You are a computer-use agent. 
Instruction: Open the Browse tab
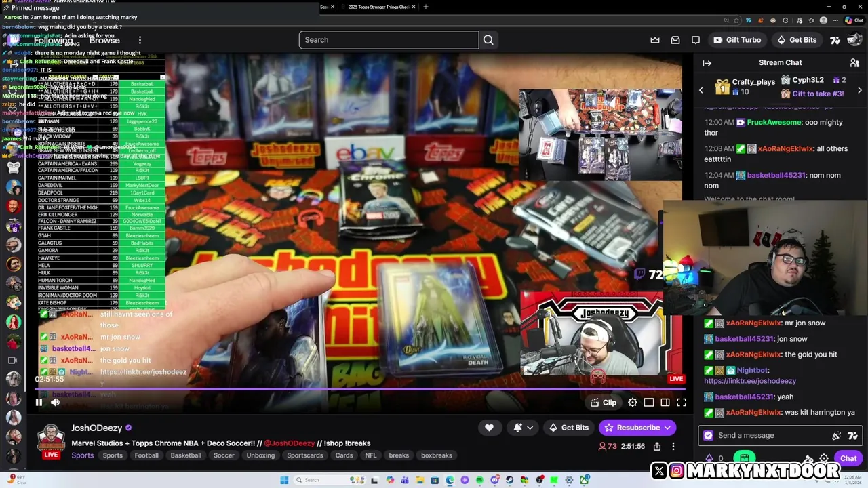(104, 40)
